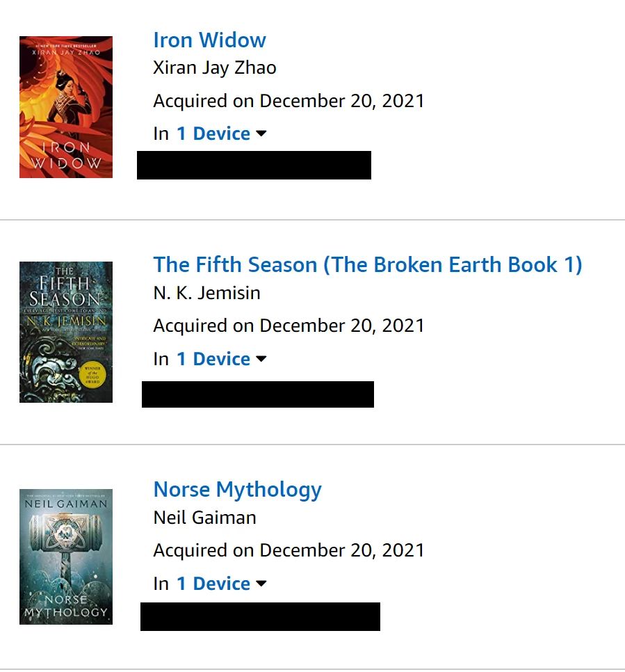
Task: Click The Fifth Season cover image
Action: (66, 332)
